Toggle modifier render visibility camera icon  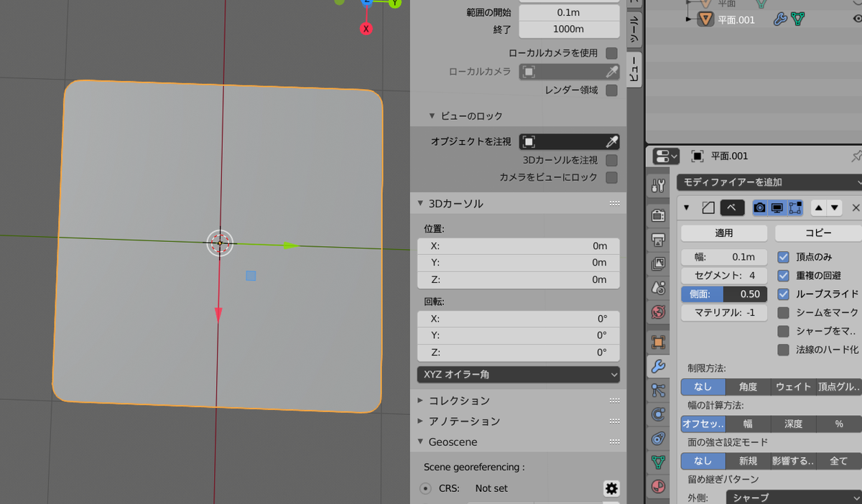(760, 207)
